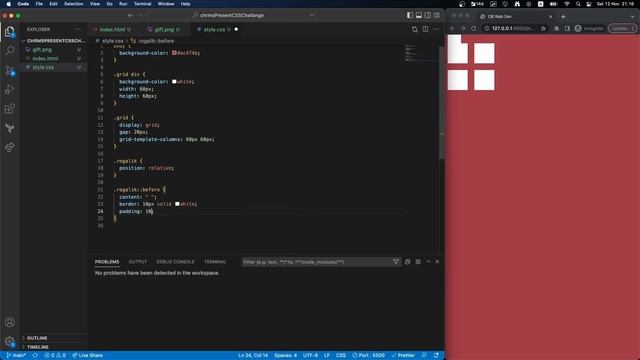Screen dimensions: 640x360
Task: Open macOS Spotlight search icon
Action: (578, 4)
